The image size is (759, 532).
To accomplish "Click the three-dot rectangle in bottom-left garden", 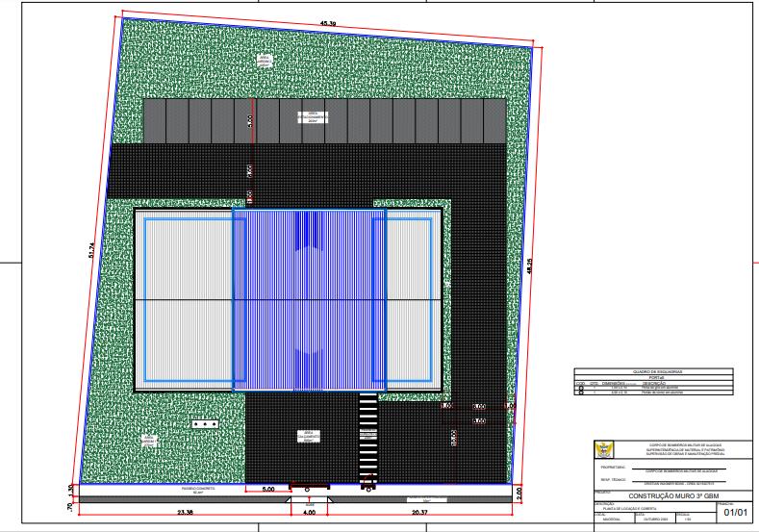I will (x=204, y=423).
